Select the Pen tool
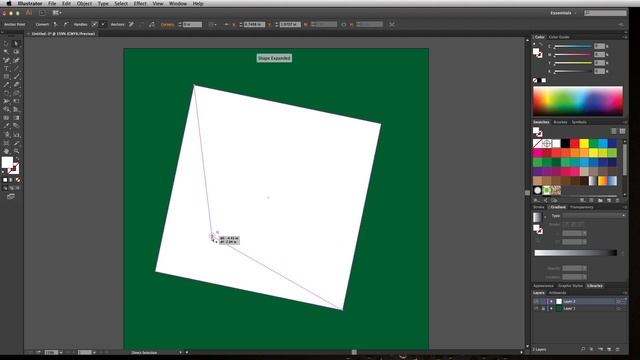The width and height of the screenshot is (640, 360). [x=7, y=60]
